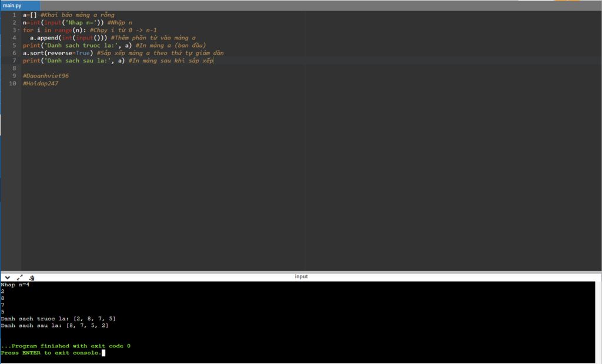Click '...Program finished with exit code 0' message
The height and width of the screenshot is (364, 602).
(66, 346)
